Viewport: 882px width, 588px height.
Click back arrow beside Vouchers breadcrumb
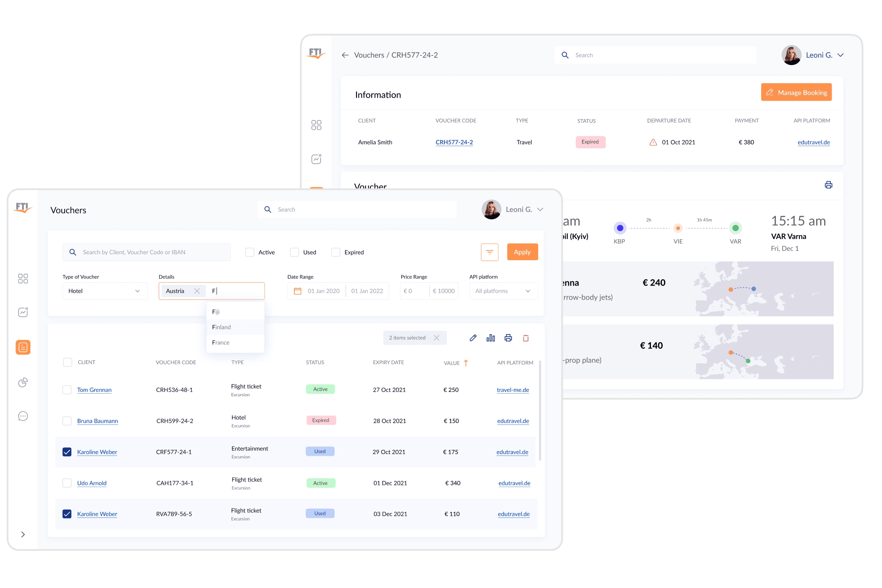345,55
